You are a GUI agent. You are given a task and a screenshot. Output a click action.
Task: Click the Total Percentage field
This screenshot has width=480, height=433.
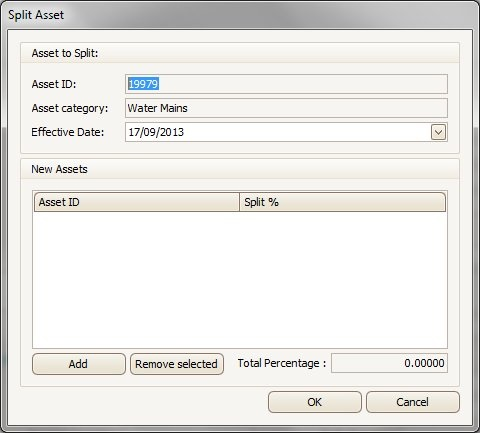(389, 363)
